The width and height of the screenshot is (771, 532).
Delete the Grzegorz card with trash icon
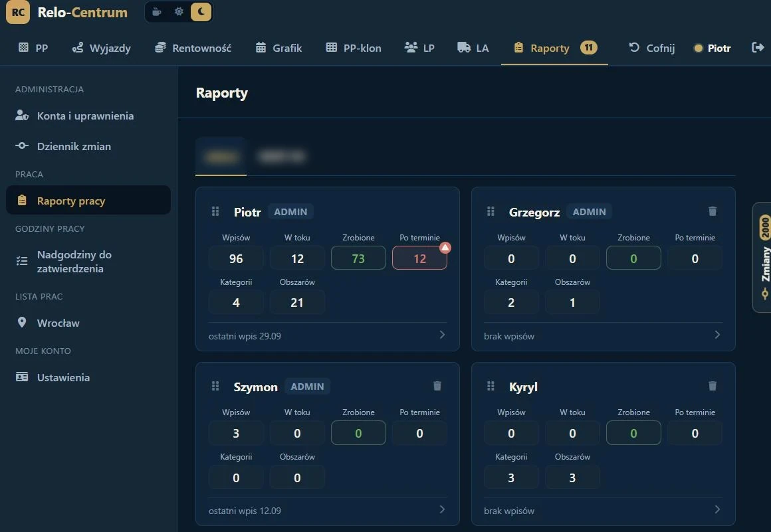(713, 211)
